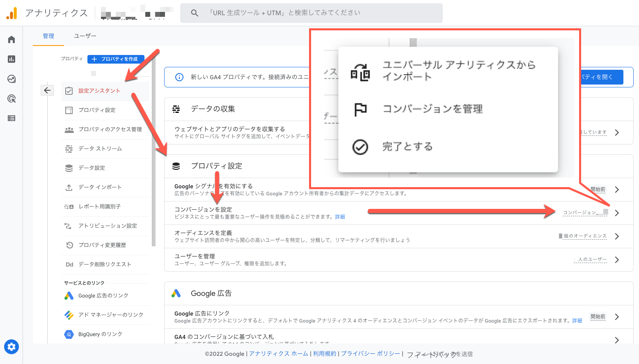Click the Home icon in left sidebar

pos(11,39)
